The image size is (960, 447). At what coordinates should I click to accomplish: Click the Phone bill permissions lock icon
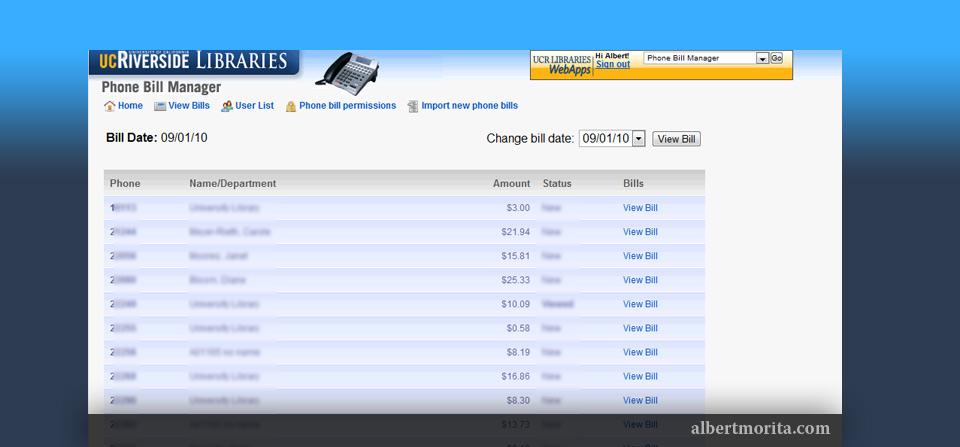point(291,106)
